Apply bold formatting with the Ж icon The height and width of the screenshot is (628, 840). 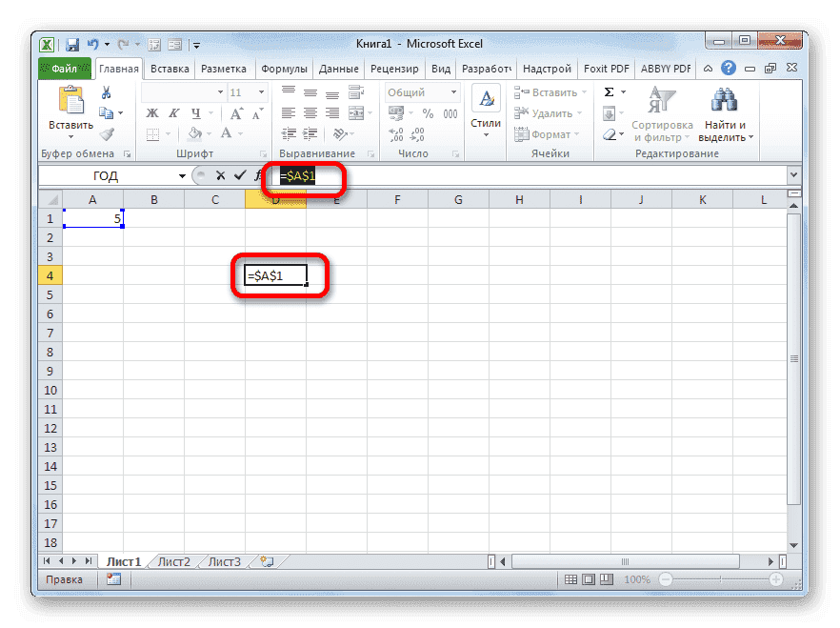[152, 111]
